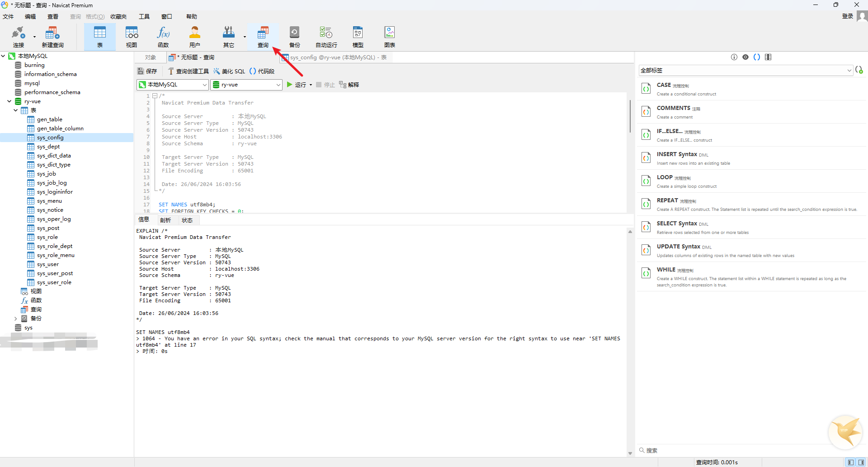
Task: Click the result pane scroll-down arrow
Action: 630,453
